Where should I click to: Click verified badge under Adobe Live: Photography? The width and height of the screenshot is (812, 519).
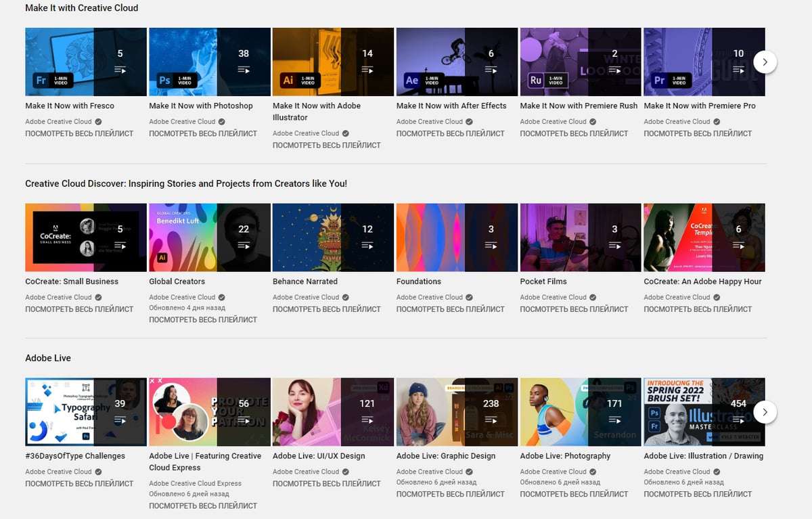pyautogui.click(x=593, y=472)
